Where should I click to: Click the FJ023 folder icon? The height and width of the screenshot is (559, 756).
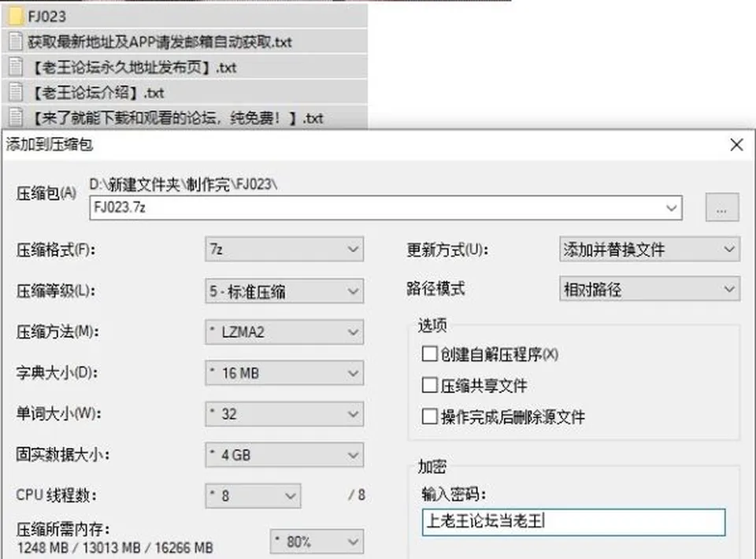point(16,16)
